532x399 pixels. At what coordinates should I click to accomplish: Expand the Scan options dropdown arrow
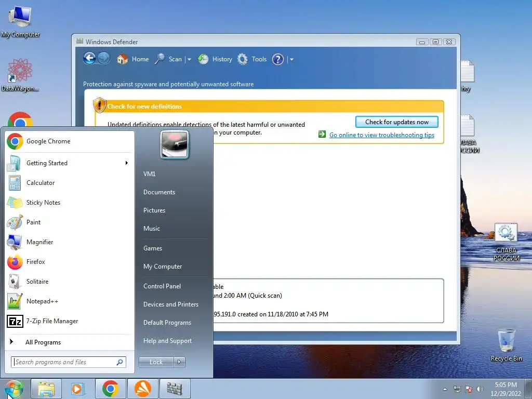[x=189, y=59]
